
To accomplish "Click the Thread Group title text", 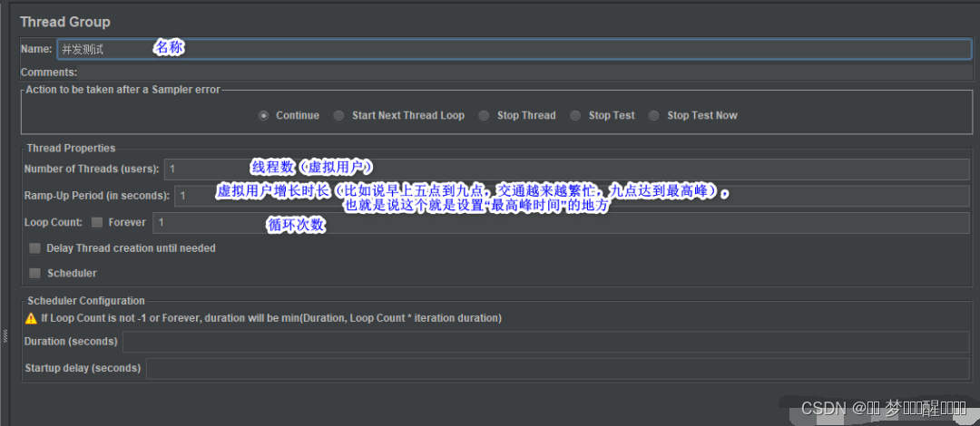I will 65,22.
